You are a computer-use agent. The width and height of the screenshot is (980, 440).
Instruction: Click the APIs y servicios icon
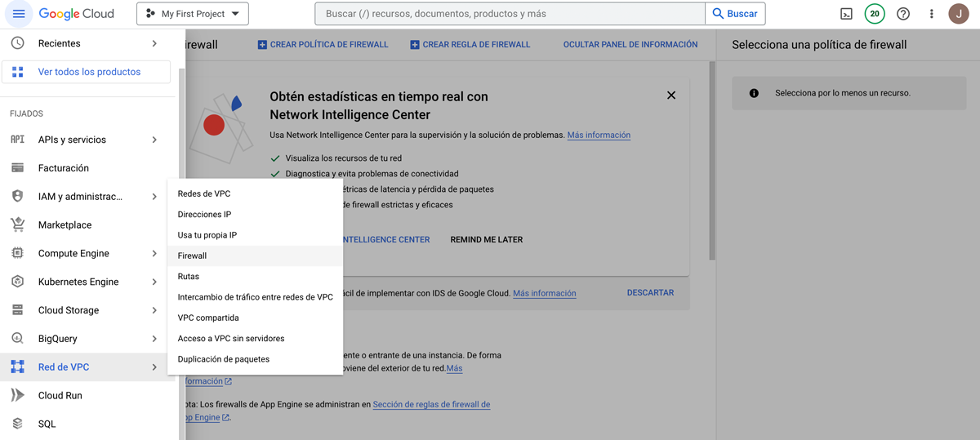click(x=17, y=140)
